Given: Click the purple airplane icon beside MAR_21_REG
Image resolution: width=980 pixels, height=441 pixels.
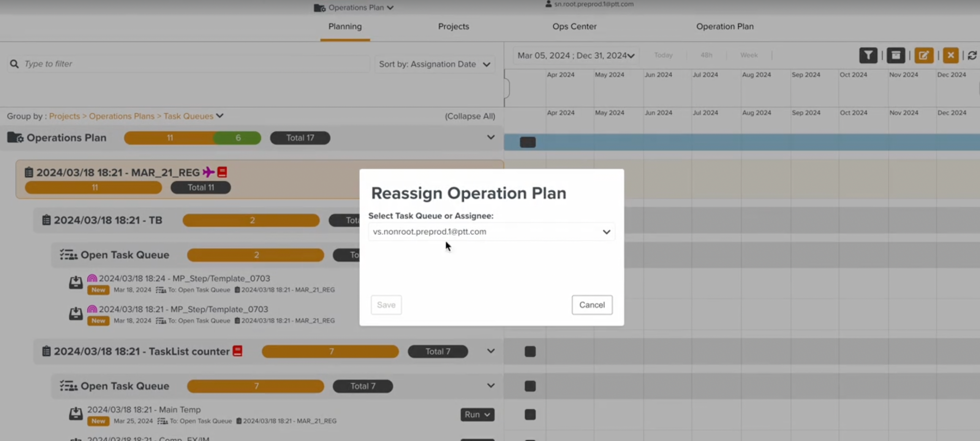Looking at the screenshot, I should click(208, 172).
